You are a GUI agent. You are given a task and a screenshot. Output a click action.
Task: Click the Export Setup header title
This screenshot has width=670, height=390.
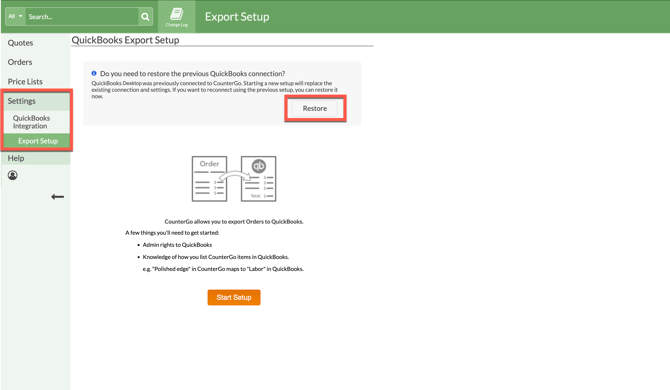[x=237, y=17]
